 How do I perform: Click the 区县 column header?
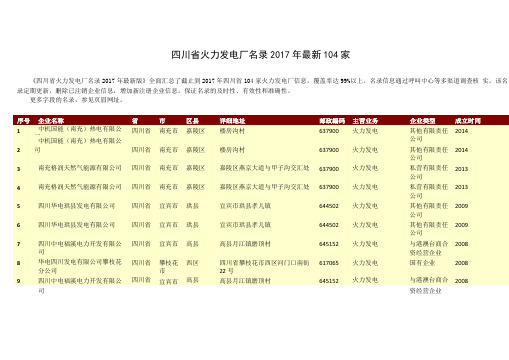click(193, 121)
